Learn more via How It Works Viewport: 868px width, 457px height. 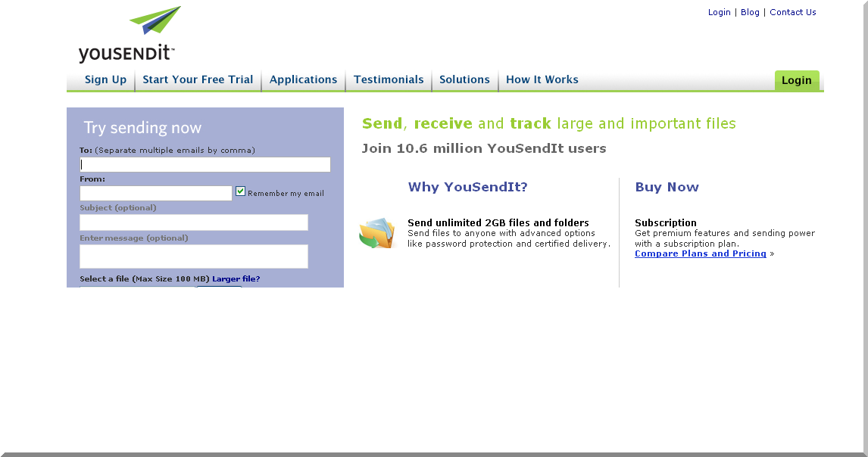click(542, 79)
